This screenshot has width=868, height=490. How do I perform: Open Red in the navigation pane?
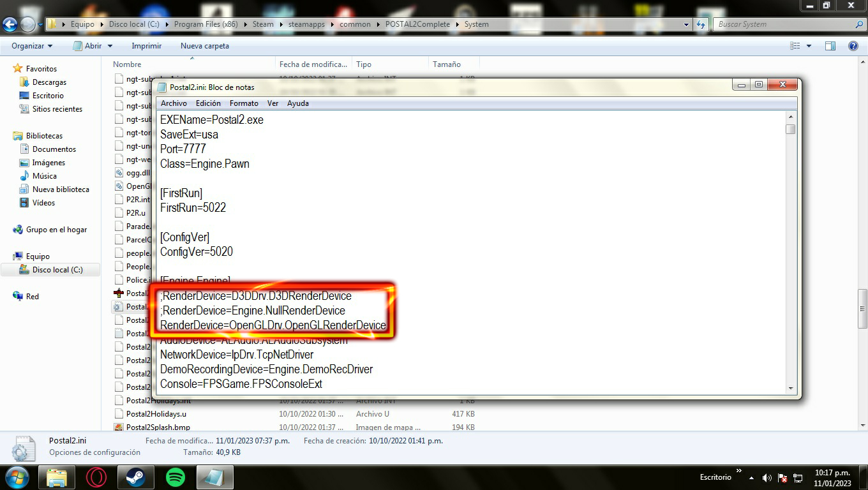pyautogui.click(x=32, y=297)
